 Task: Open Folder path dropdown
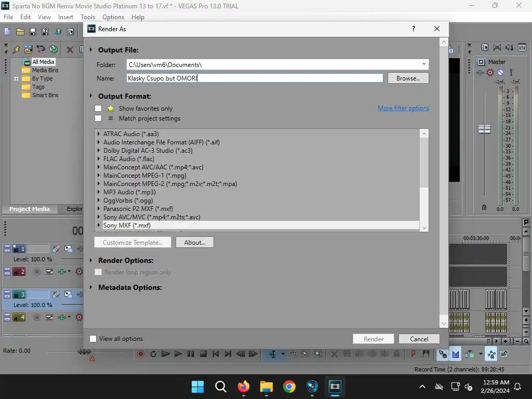coord(424,64)
